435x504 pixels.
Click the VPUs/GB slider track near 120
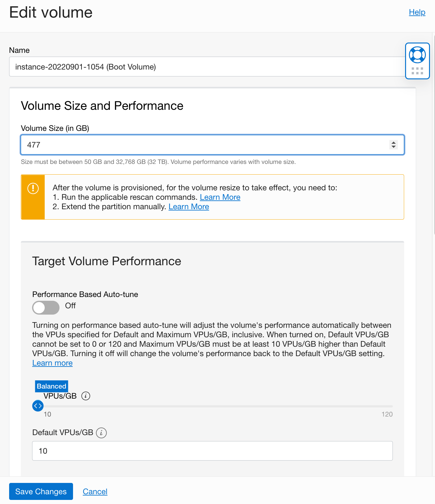point(390,406)
